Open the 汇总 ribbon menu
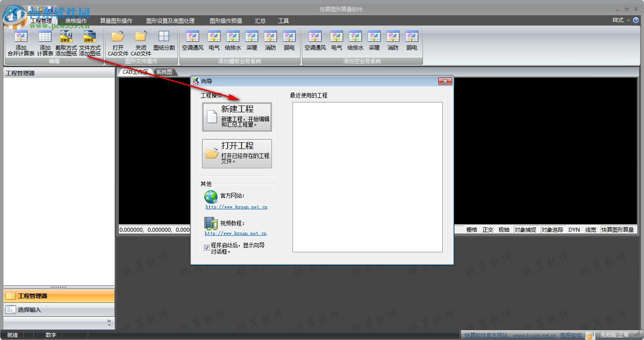This screenshot has height=340, width=644. click(260, 20)
